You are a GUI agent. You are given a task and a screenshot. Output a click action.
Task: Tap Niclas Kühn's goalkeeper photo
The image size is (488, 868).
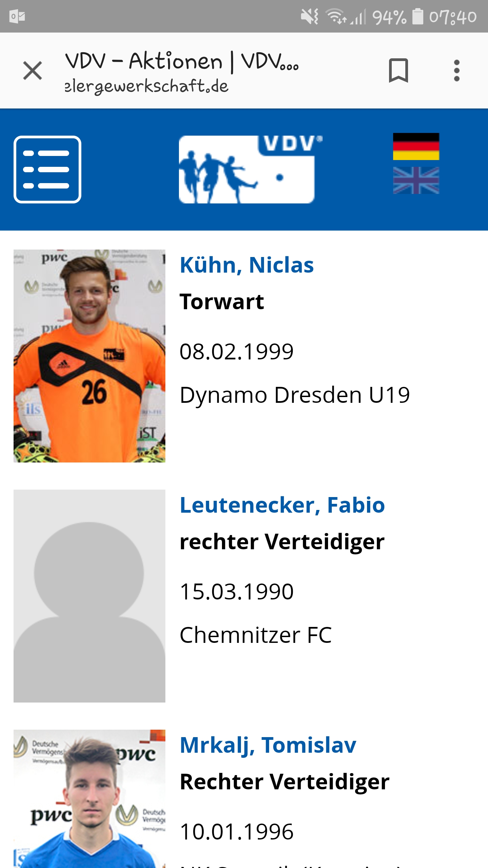click(89, 356)
